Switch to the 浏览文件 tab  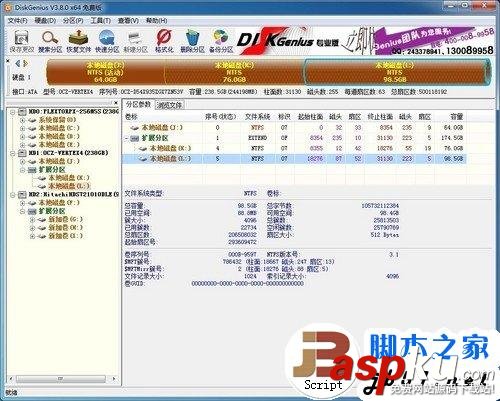coord(169,105)
